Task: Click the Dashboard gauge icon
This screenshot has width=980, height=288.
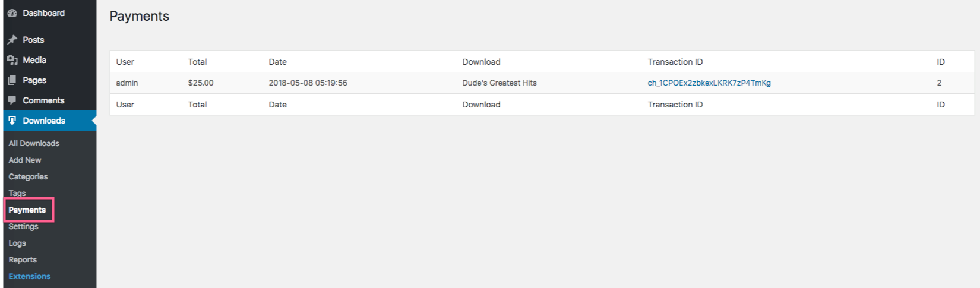Action: 12,13
